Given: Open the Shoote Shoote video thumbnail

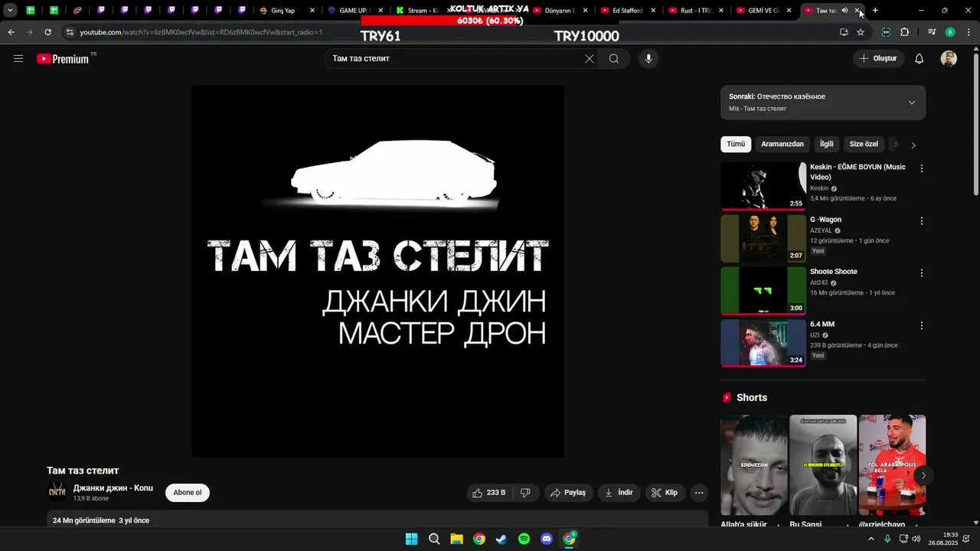Looking at the screenshot, I should click(x=763, y=291).
